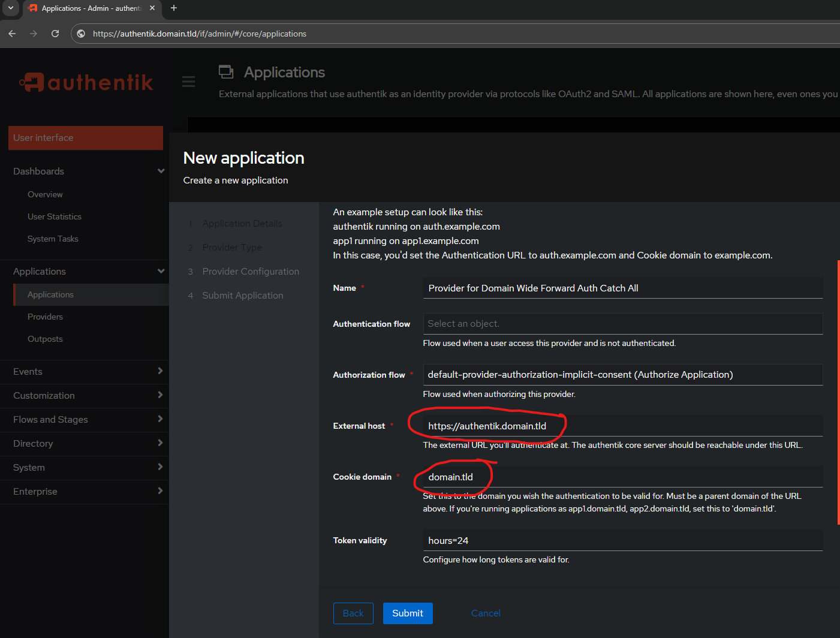Open System Tasks in sidebar
The height and width of the screenshot is (638, 840).
[53, 239]
